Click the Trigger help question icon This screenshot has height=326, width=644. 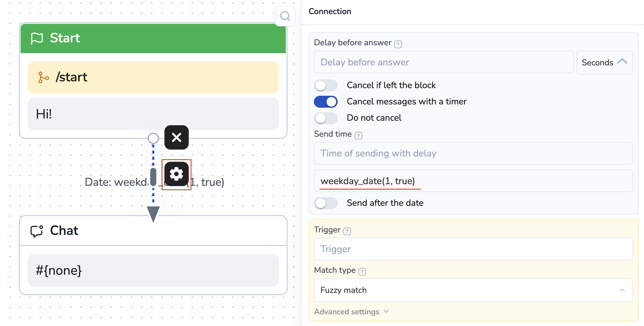pos(347,231)
